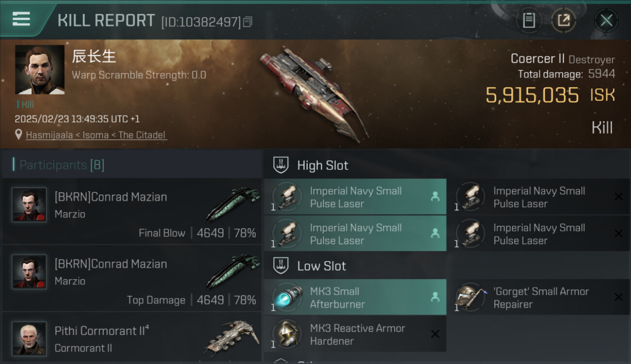Click the top-right destroyed Pulse Laser X
This screenshot has width=631, height=364.
click(x=618, y=197)
